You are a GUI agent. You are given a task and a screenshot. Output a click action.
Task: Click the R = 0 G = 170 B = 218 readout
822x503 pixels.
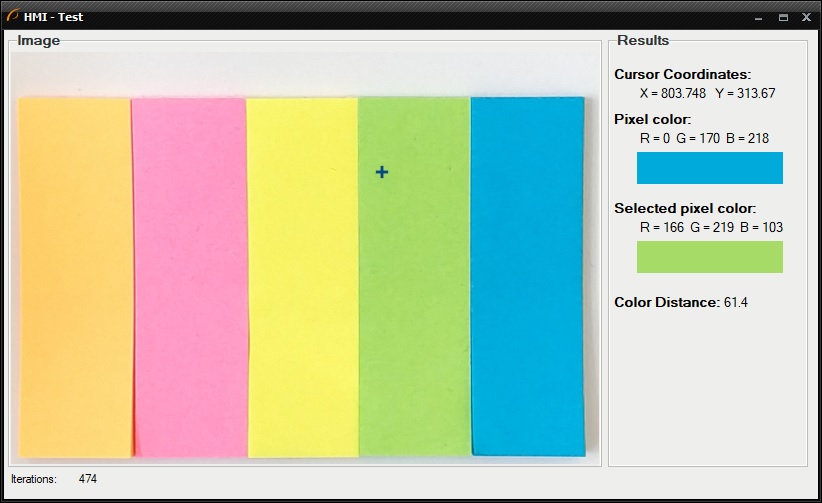(704, 138)
